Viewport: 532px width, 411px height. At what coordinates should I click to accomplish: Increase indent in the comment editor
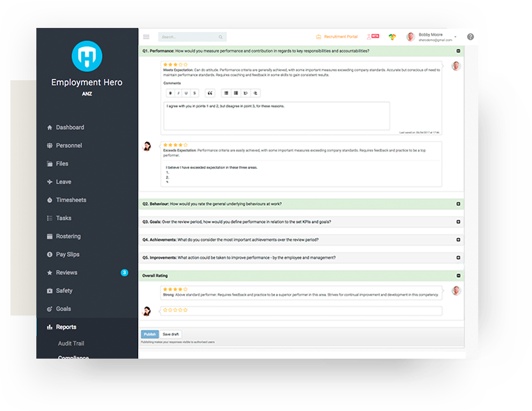[x=245, y=94]
